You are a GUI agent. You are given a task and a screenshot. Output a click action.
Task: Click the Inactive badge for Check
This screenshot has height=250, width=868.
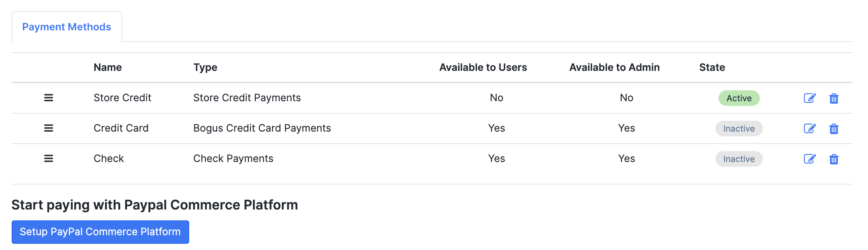click(x=739, y=159)
